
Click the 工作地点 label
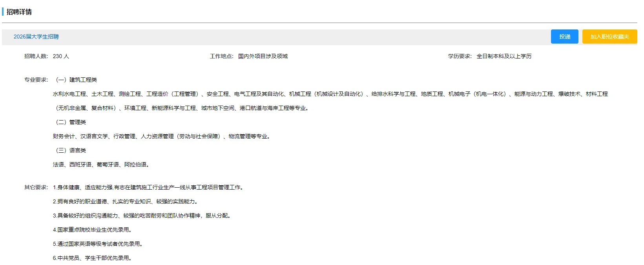222,56
